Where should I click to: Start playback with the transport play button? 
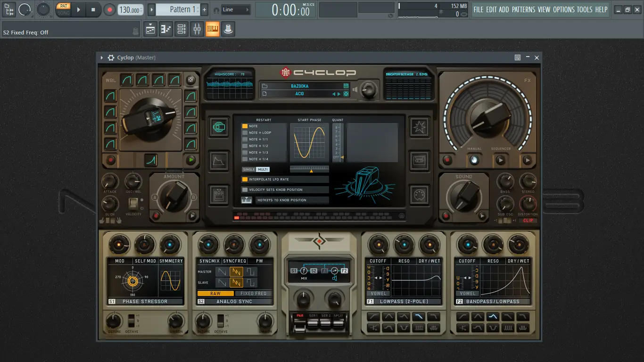79,9
